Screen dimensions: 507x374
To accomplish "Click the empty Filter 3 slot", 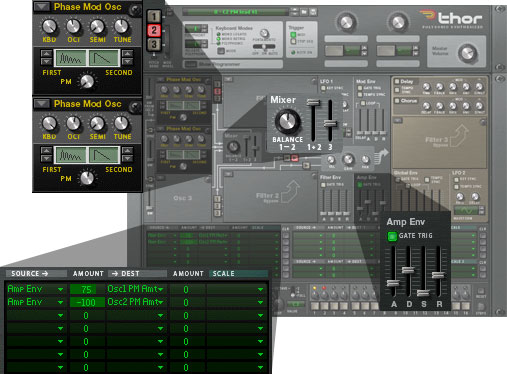I will (439, 142).
